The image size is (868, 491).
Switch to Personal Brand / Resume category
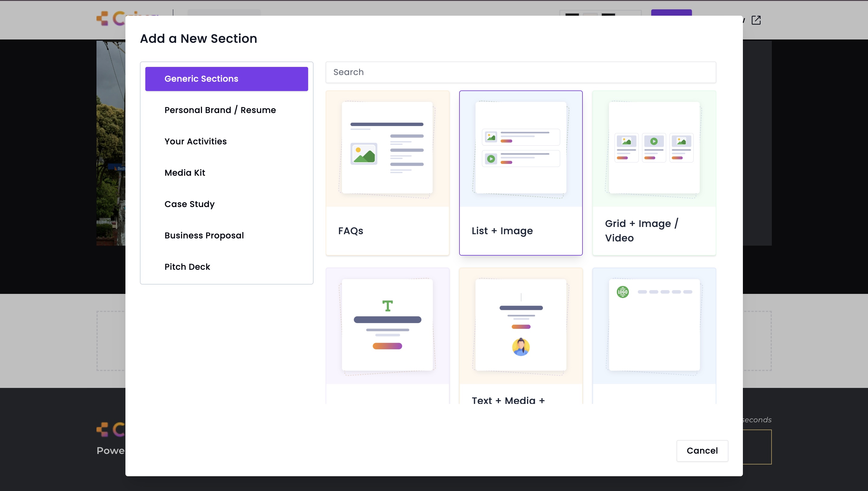click(220, 110)
